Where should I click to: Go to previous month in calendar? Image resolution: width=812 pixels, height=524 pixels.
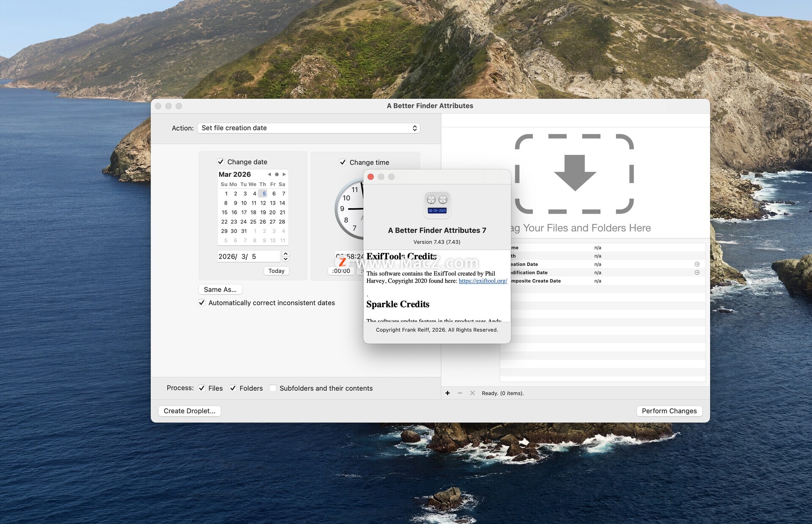[269, 174]
